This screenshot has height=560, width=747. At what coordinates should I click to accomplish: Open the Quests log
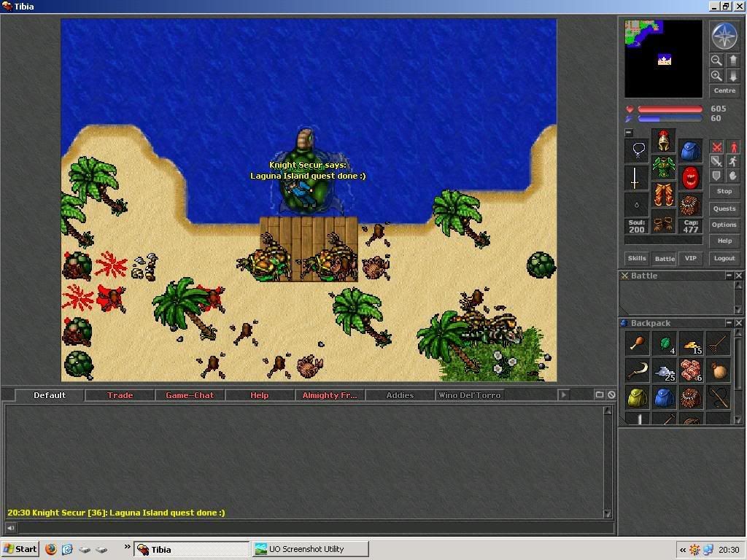(724, 208)
